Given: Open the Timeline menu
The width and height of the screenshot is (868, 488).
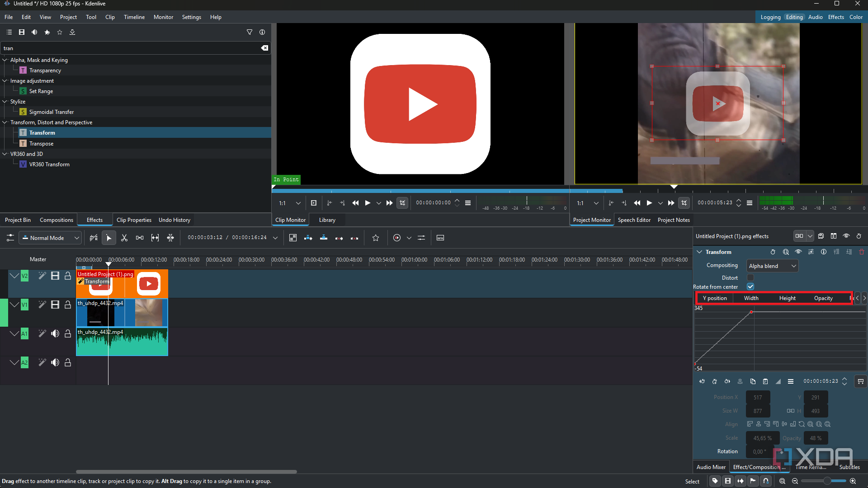Looking at the screenshot, I should coord(134,17).
